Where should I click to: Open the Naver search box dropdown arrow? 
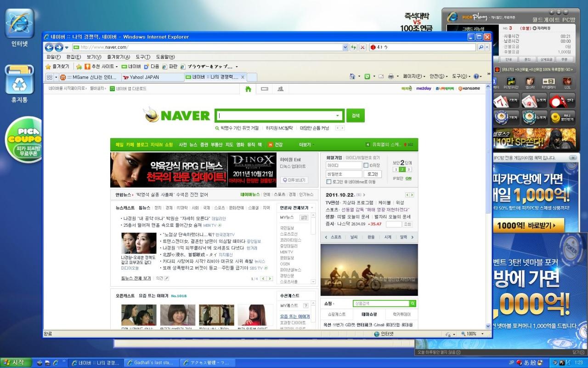pos(338,116)
